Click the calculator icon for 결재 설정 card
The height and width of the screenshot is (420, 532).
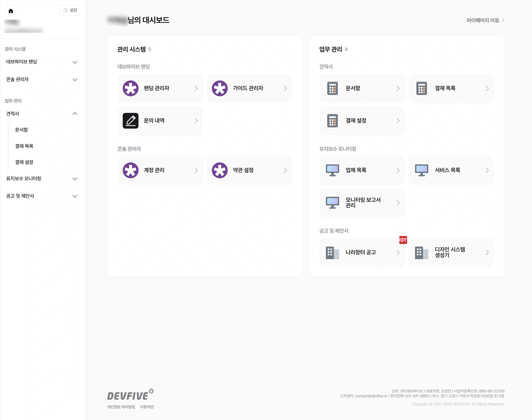click(332, 121)
